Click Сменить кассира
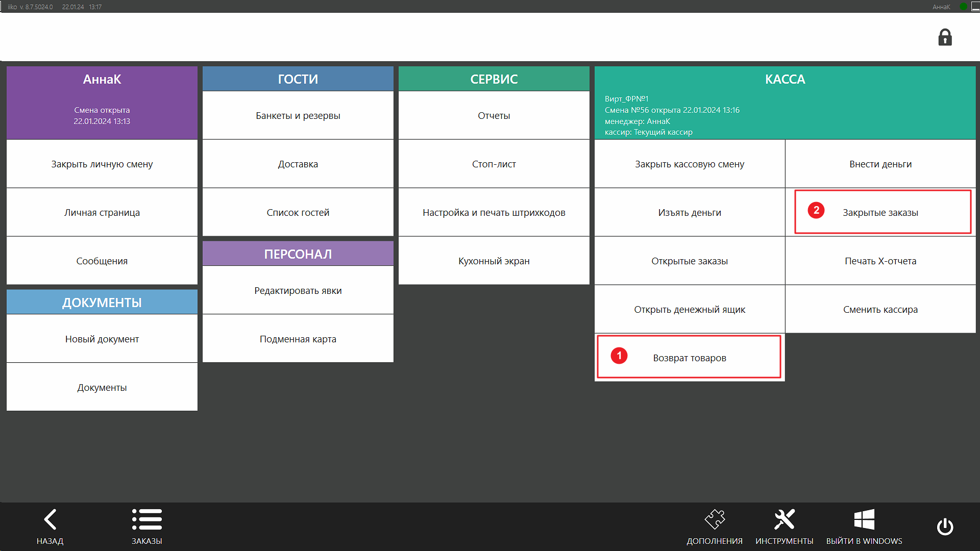The width and height of the screenshot is (980, 551). coord(880,309)
